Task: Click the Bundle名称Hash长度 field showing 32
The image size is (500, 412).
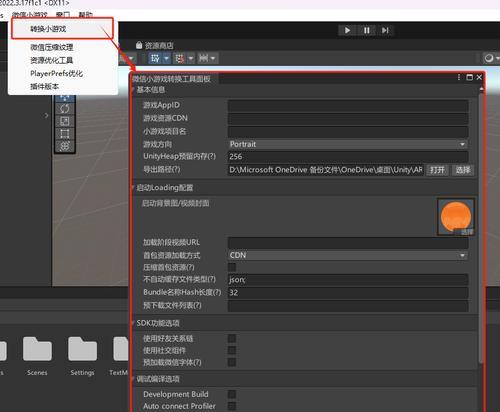Action: coord(348,293)
